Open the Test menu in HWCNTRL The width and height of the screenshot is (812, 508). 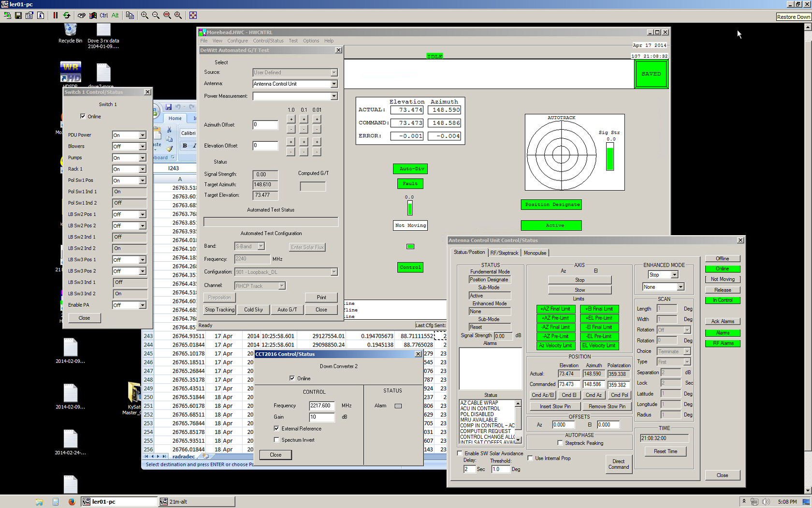[x=293, y=41]
